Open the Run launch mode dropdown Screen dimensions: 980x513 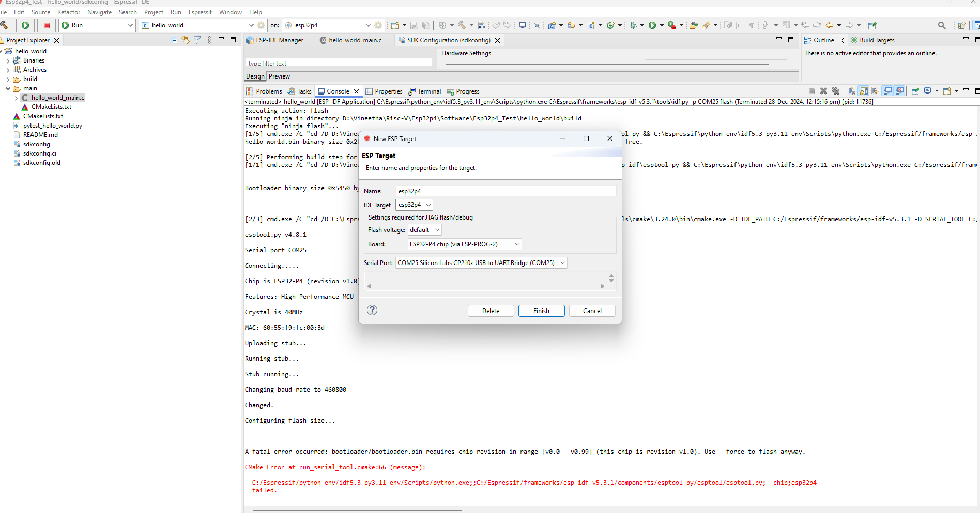click(130, 25)
